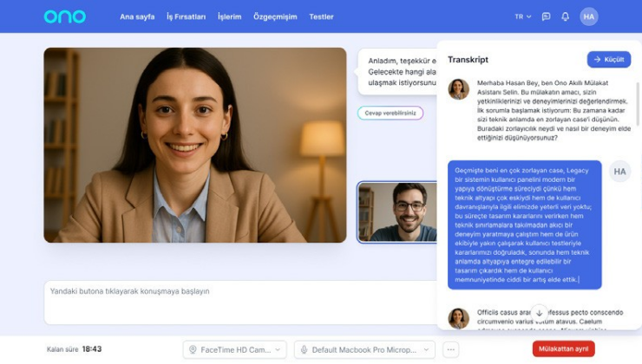
Task: Open the messages chat icon
Action: point(546,16)
